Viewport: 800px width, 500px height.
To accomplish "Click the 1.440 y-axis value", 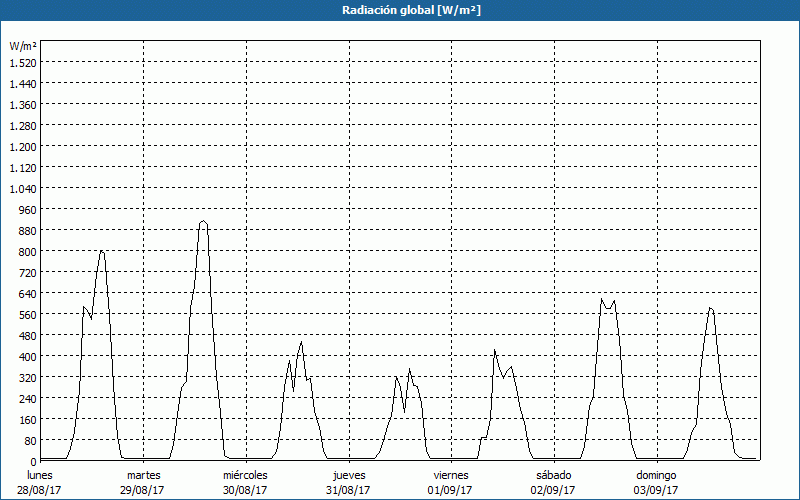I will (23, 84).
